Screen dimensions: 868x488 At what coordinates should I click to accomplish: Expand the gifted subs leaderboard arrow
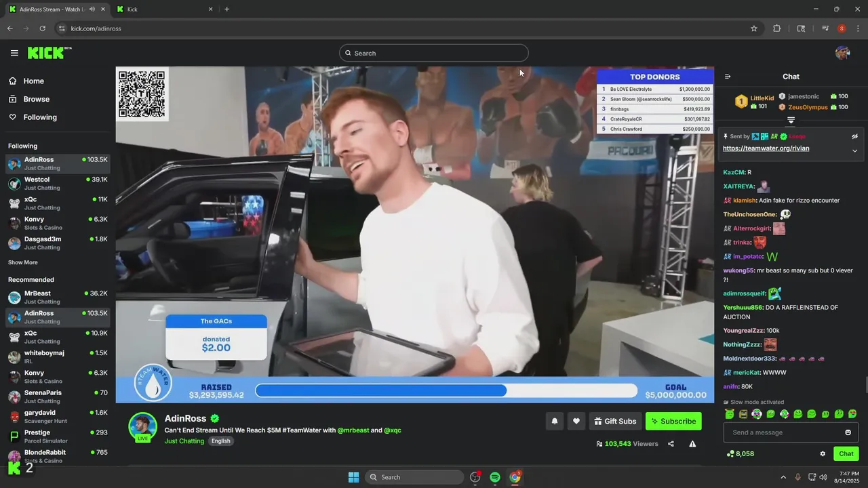791,120
